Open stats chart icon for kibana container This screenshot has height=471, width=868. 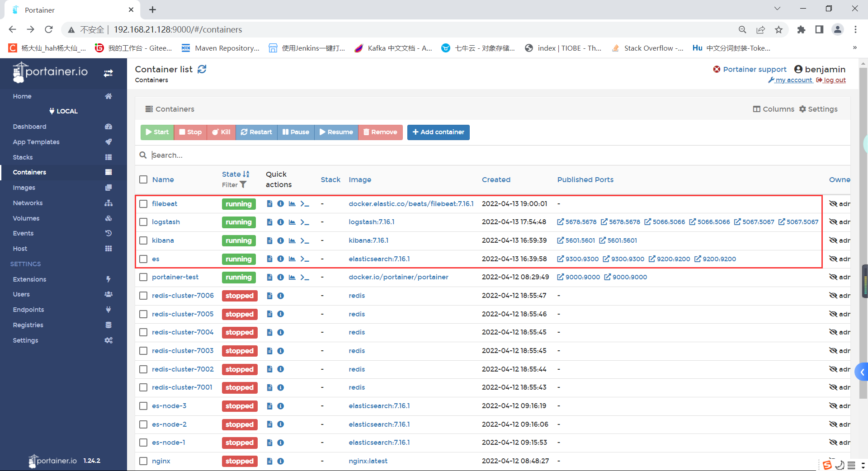tap(292, 240)
